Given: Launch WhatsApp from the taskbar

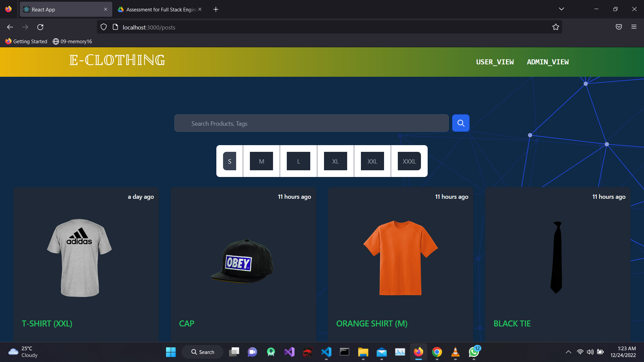Looking at the screenshot, I should (473, 352).
